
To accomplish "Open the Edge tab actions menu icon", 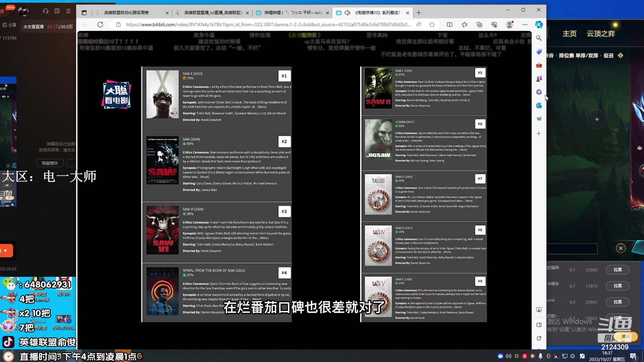I will [84, 13].
